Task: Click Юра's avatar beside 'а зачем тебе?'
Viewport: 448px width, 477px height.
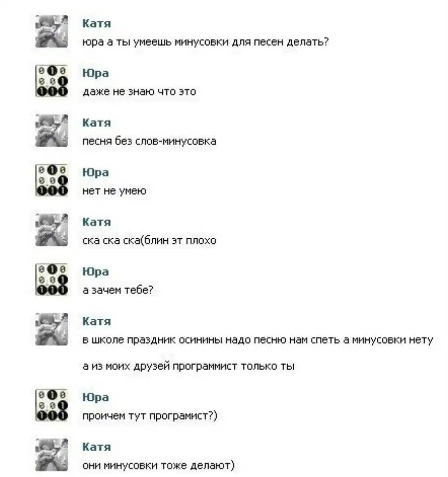Action: coord(51,279)
